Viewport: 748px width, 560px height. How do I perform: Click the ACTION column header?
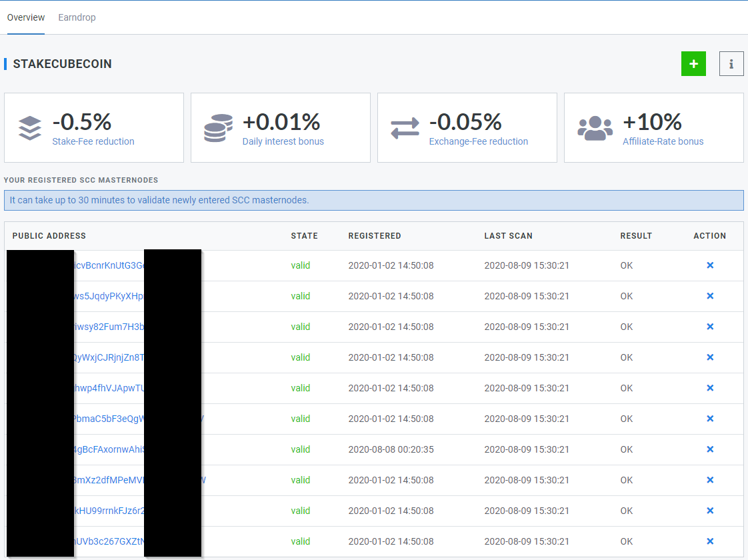[710, 235]
